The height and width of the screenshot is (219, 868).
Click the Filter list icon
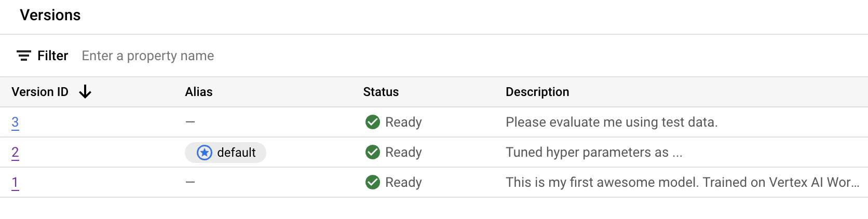[24, 56]
